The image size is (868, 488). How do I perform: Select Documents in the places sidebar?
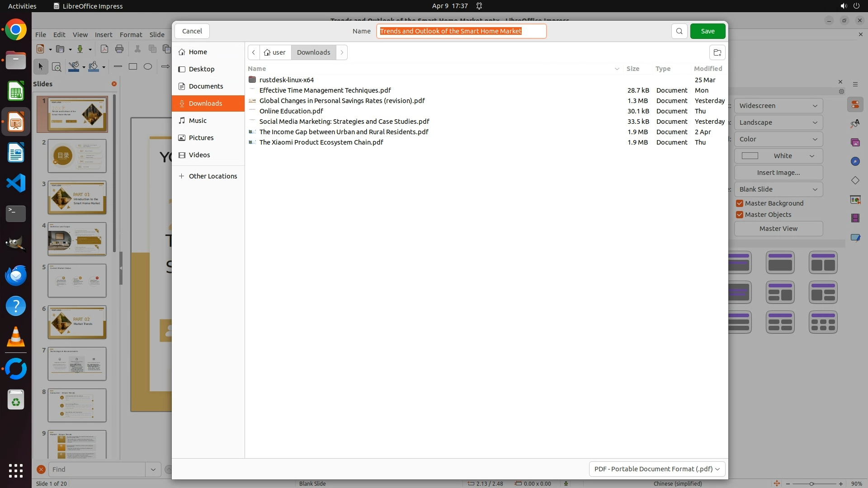point(206,86)
